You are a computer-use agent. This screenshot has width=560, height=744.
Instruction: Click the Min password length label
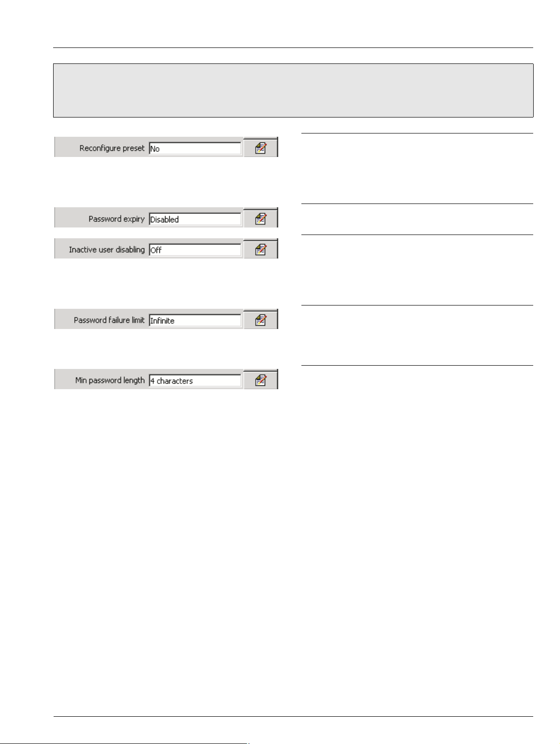110,380
